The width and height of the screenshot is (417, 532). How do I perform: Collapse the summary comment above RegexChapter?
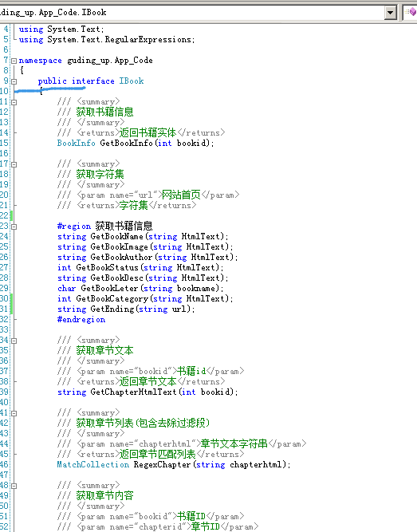pos(14,413)
